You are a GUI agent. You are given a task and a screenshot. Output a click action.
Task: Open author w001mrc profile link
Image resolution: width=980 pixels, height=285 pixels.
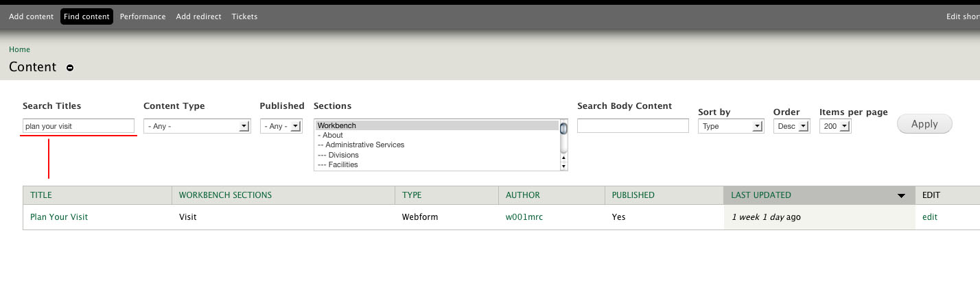tap(523, 217)
